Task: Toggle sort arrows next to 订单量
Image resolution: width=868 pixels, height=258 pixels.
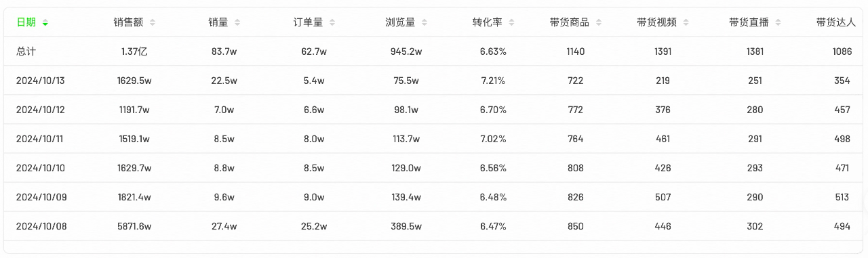Action: (332, 22)
